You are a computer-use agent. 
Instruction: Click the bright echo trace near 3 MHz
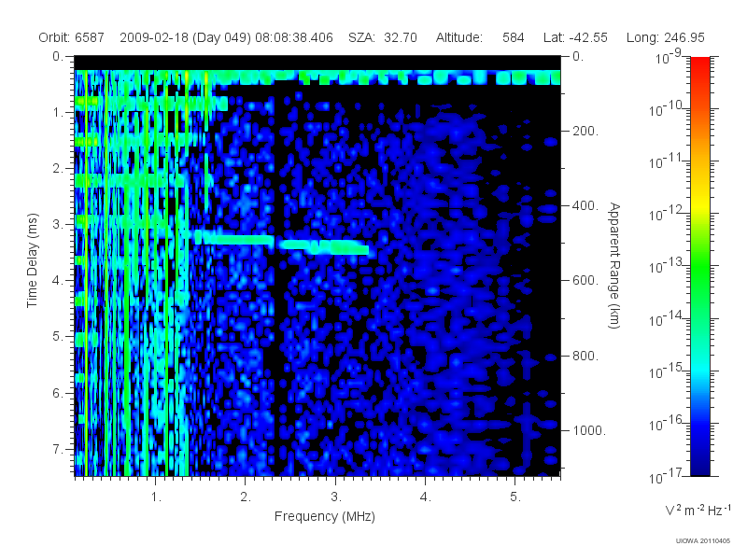pyautogui.click(x=324, y=247)
